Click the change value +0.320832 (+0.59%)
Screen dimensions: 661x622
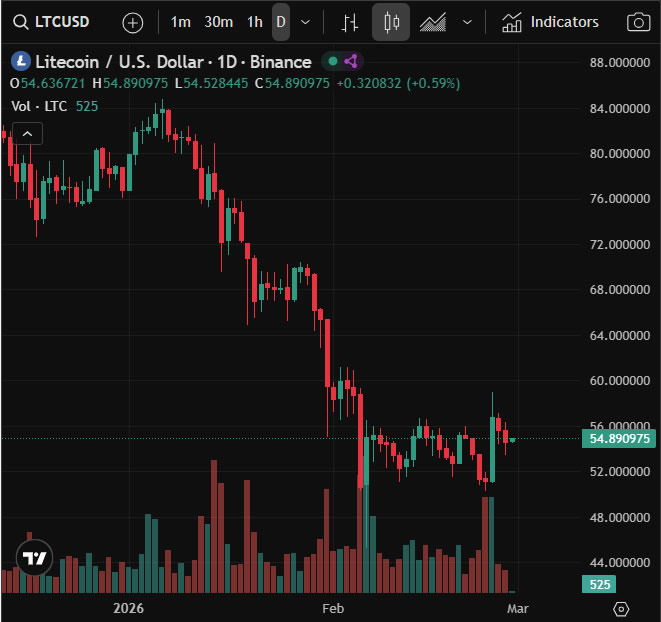point(398,83)
